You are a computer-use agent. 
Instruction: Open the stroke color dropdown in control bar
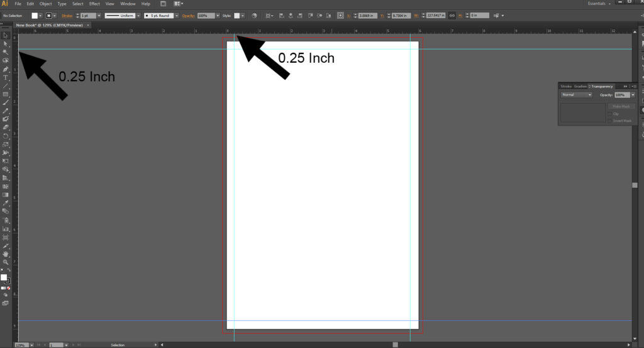click(x=55, y=16)
